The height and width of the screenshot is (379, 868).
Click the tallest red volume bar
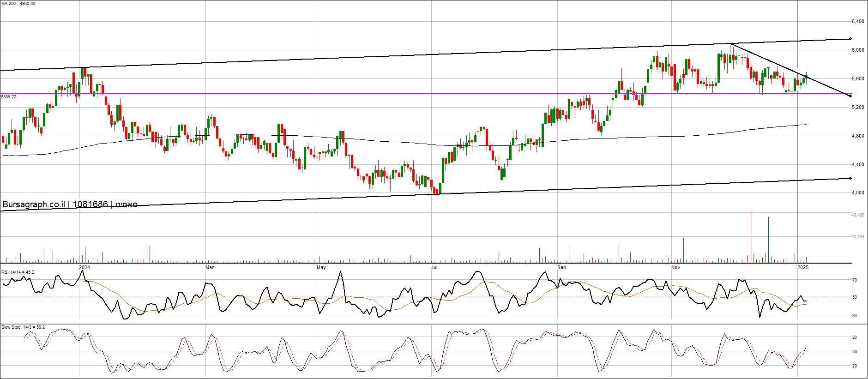[x=751, y=236]
